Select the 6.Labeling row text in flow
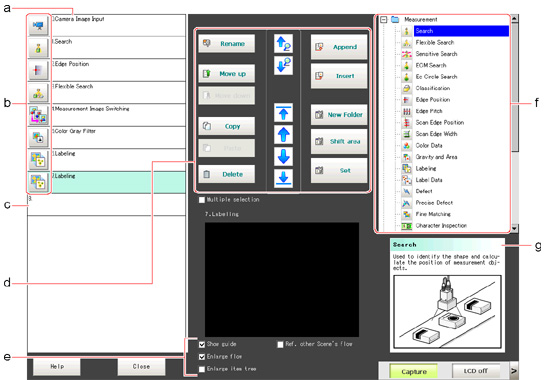546x380 pixels. (64, 154)
